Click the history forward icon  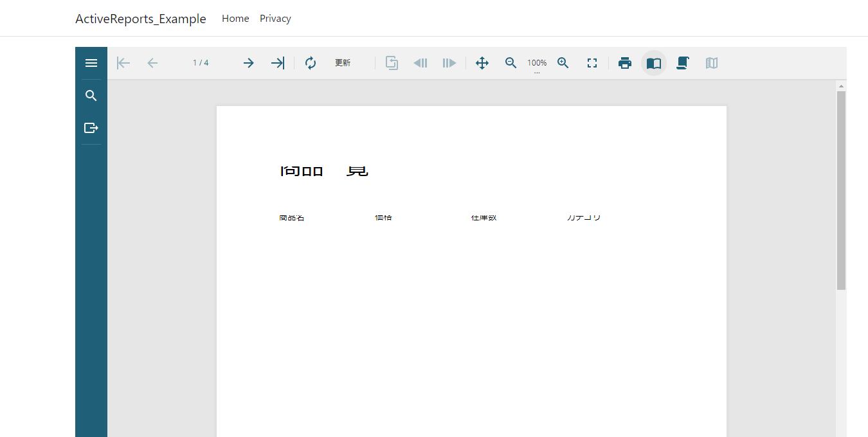coord(449,63)
